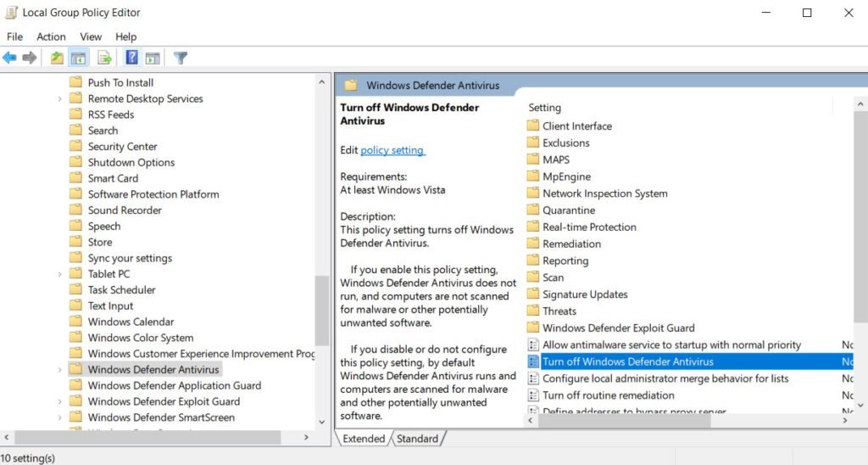The image size is (868, 465).
Task: Click the Real-time Protection folder icon
Action: pyautogui.click(x=532, y=227)
